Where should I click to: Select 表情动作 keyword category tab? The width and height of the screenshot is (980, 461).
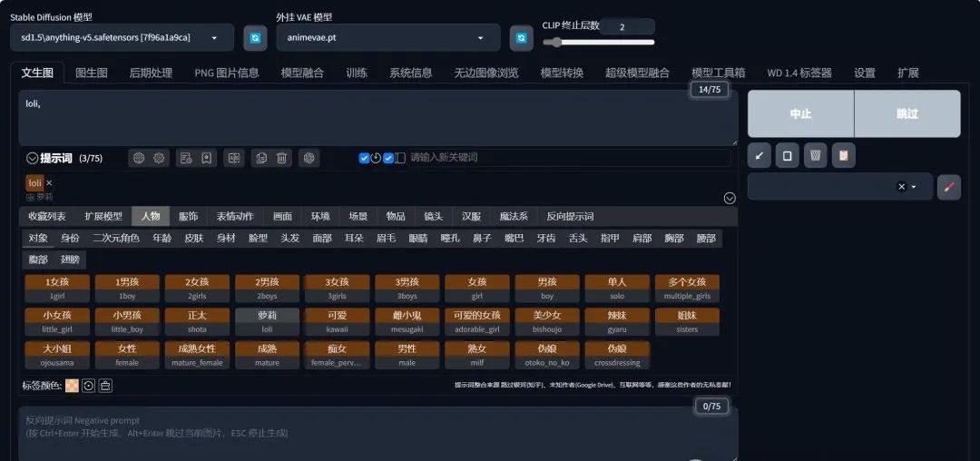235,216
